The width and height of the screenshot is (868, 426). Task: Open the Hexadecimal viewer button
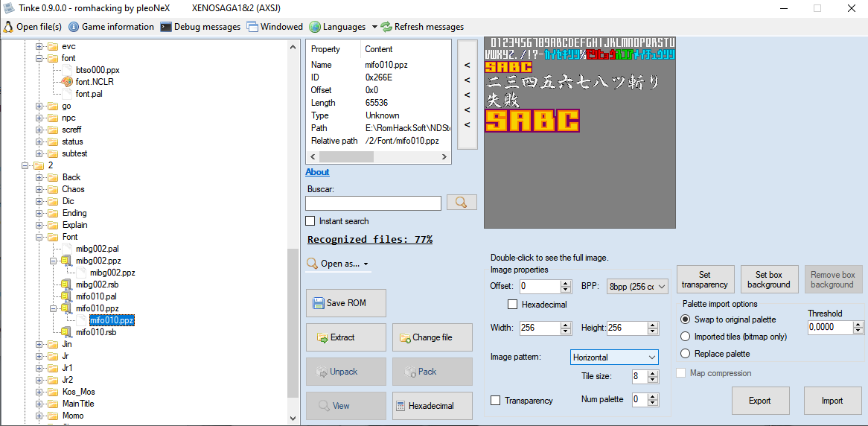433,406
